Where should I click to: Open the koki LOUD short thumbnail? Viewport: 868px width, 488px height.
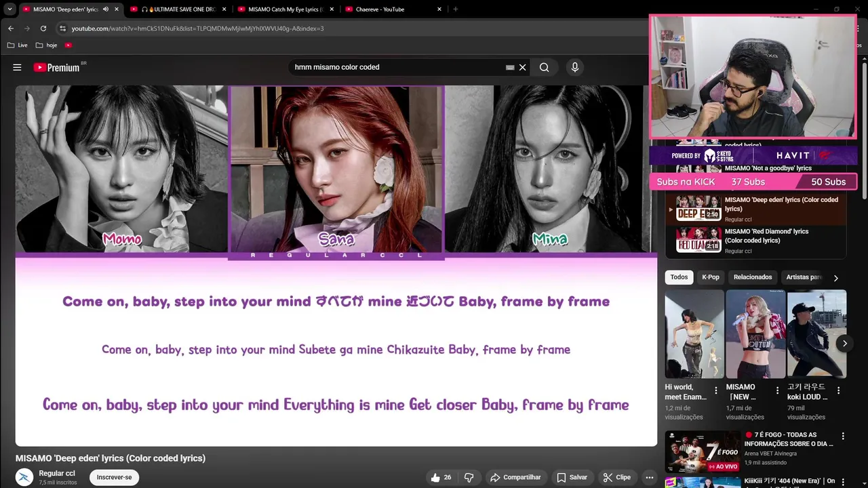click(x=816, y=334)
